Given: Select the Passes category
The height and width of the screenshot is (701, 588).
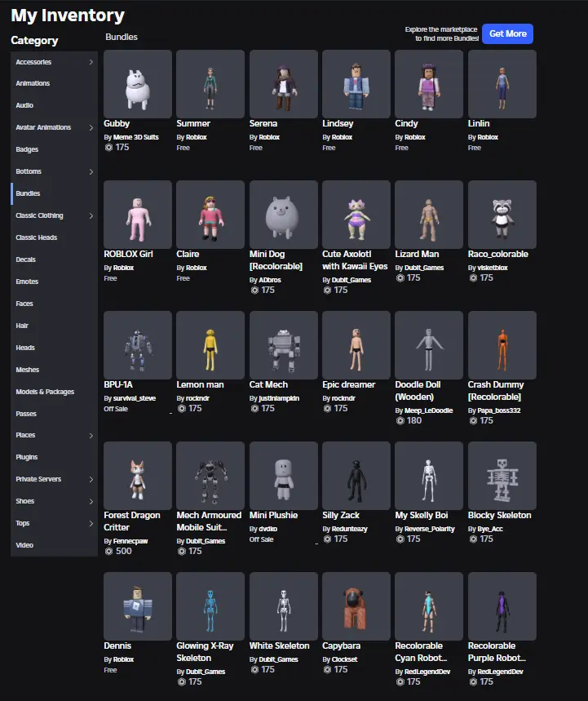Looking at the screenshot, I should point(54,414).
